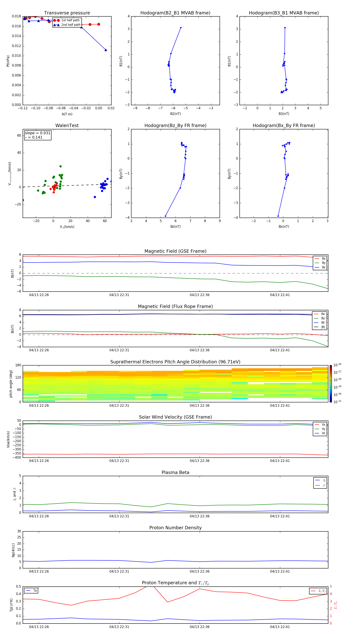351x644 pixels.
Task: Click the 'Suprathermal Electrons Pitch Angle Distribution' title
Action: point(175,362)
